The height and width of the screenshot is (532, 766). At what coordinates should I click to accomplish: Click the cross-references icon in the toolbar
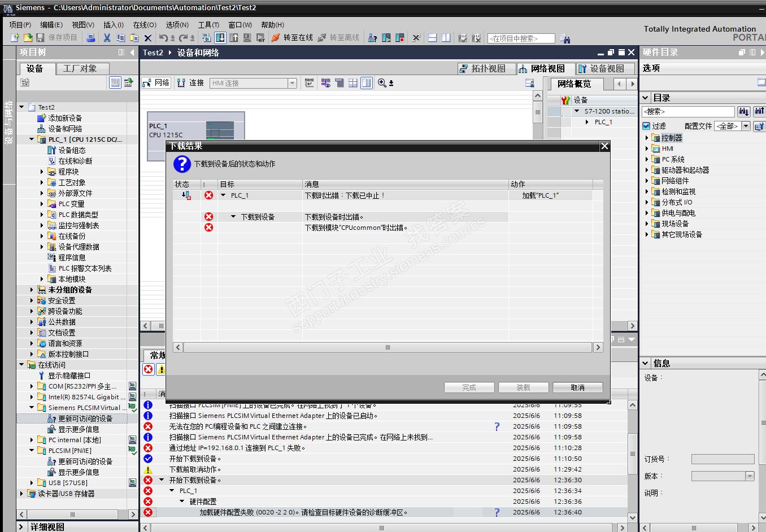pyautogui.click(x=416, y=38)
